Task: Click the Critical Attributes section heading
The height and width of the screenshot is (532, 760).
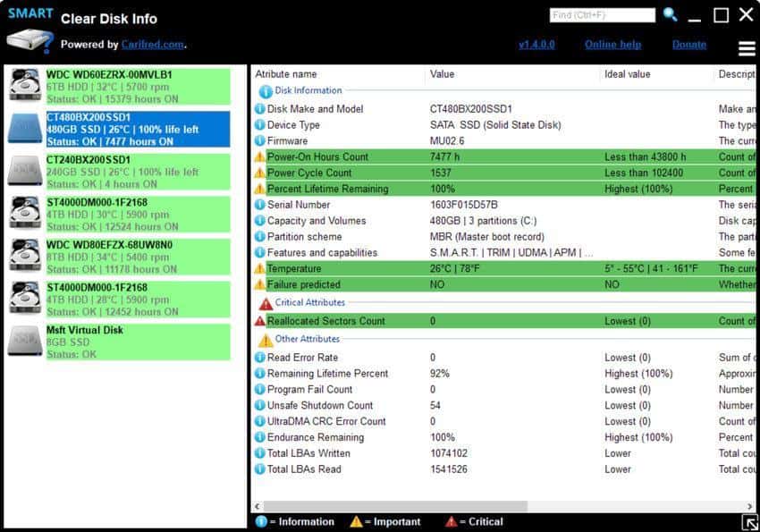Action: click(x=309, y=302)
